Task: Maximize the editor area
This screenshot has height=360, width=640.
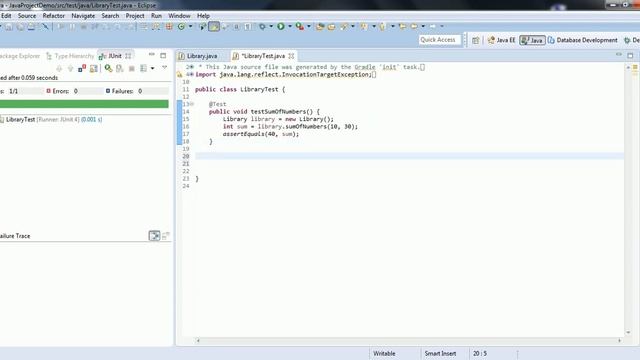Action: coord(631,56)
